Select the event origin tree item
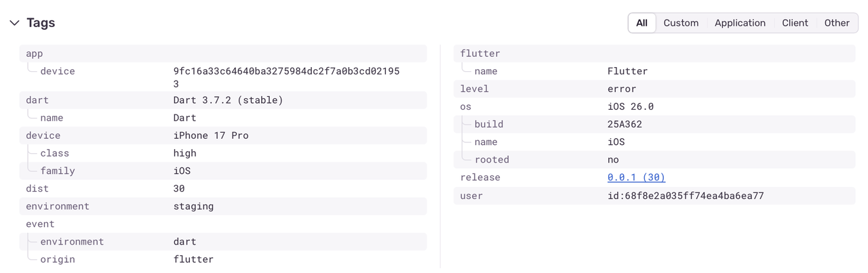 [58, 259]
